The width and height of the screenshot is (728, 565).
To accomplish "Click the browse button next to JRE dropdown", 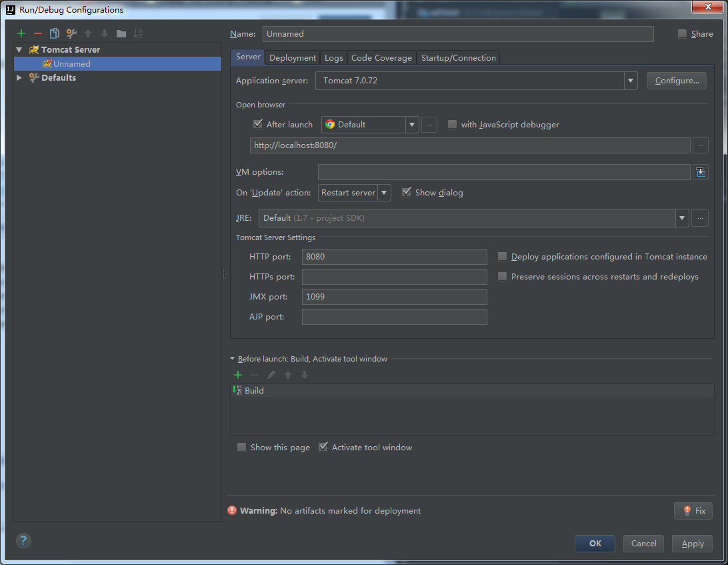I will click(x=700, y=218).
